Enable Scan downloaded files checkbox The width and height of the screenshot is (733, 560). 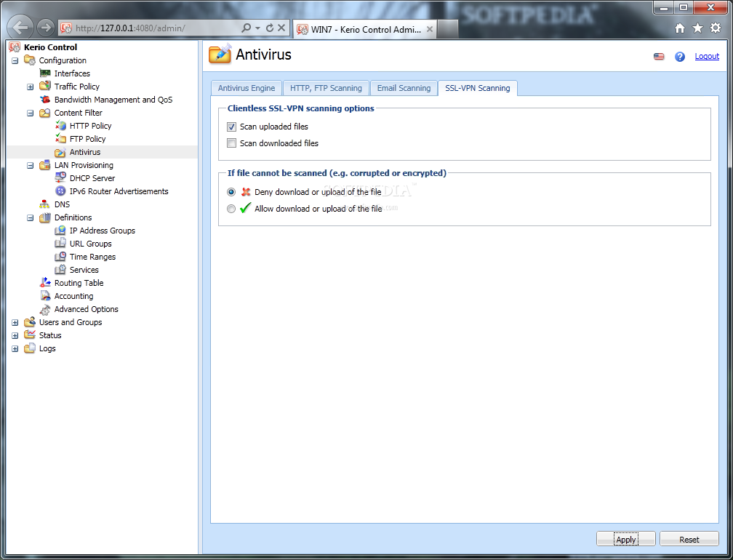pos(231,143)
